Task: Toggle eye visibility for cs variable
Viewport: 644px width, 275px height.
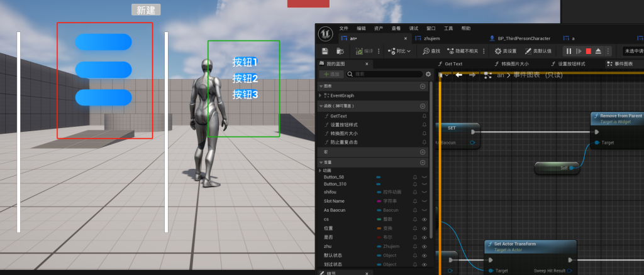Action: pyautogui.click(x=425, y=219)
